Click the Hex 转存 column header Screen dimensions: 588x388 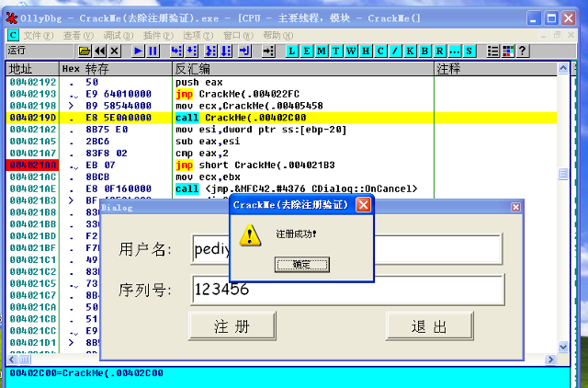(116, 69)
